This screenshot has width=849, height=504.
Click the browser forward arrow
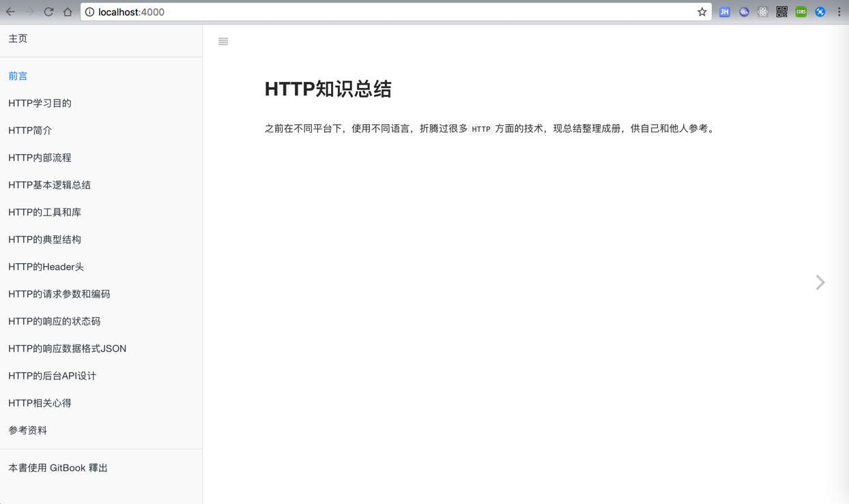29,12
